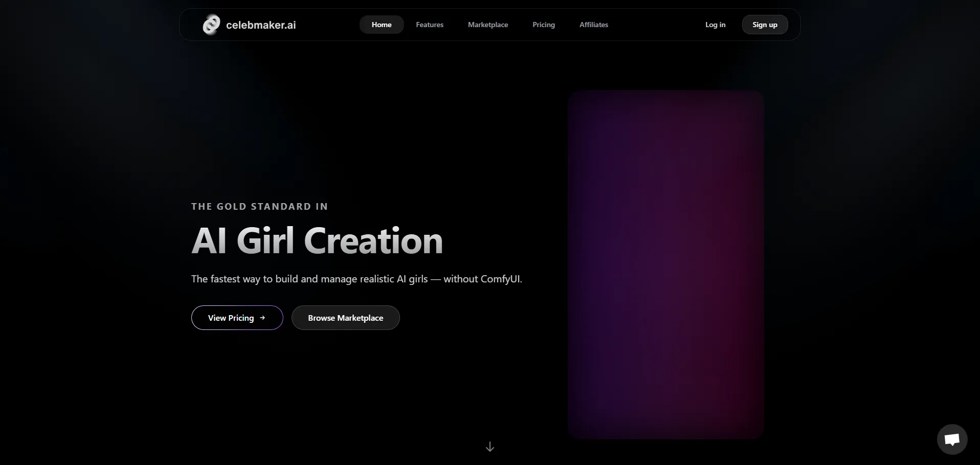Navigate to Pricing in the top menu
The image size is (980, 465).
click(x=543, y=25)
